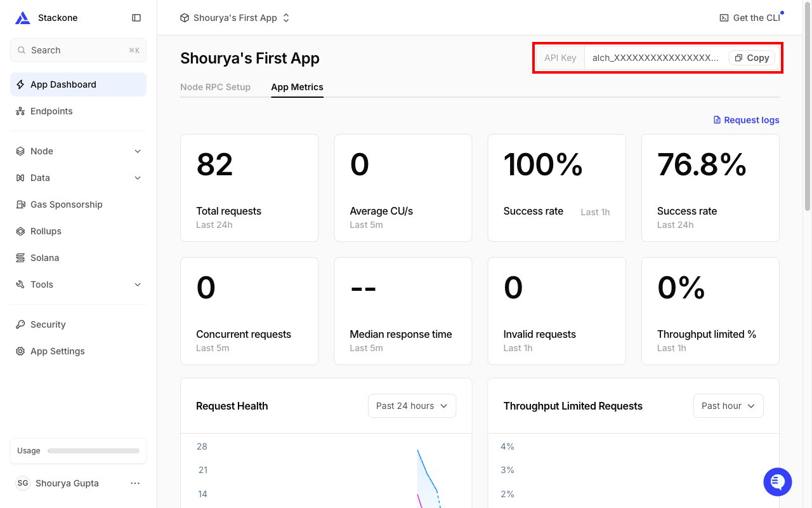Click the 100% success rate card
Viewport: 812px width, 508px height.
[x=556, y=188]
